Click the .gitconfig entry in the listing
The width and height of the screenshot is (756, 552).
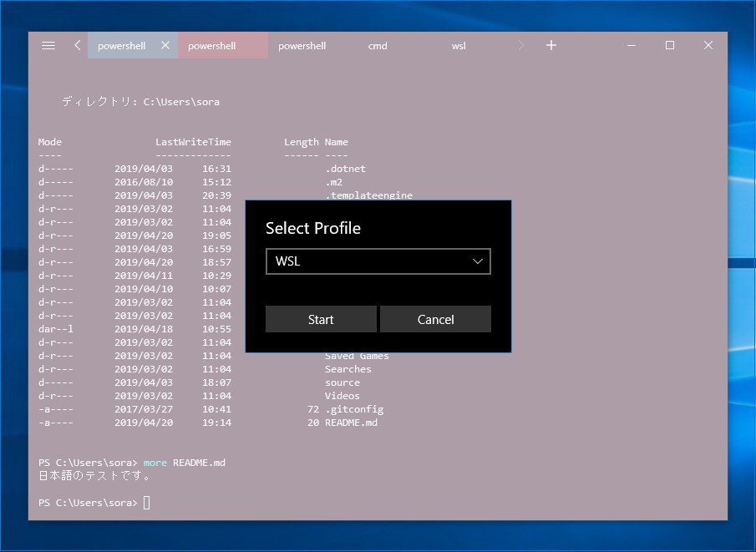click(354, 409)
